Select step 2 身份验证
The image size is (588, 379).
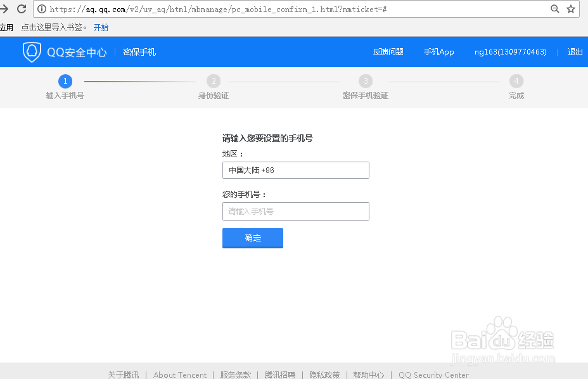[x=214, y=87]
